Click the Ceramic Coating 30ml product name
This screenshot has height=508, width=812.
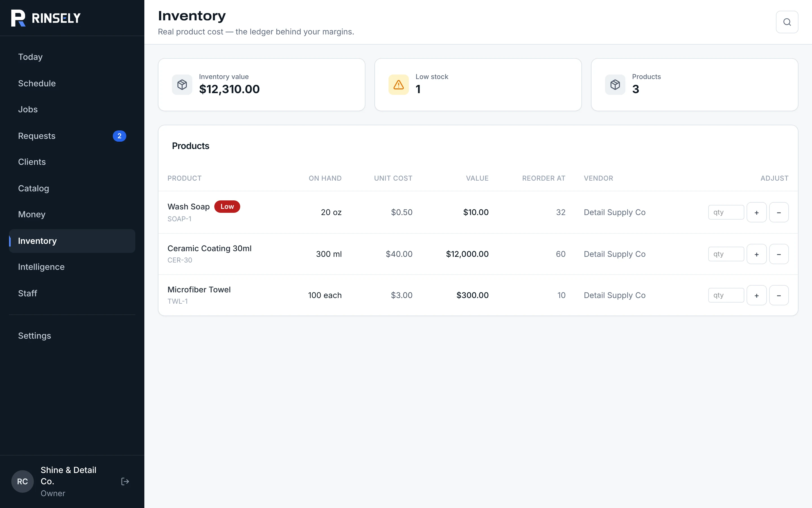(209, 249)
